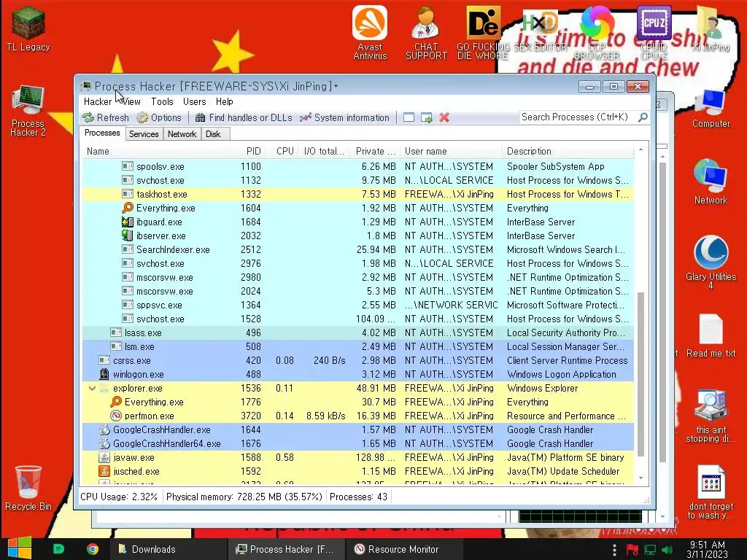This screenshot has height=560, width=747.
Task: Click the process list scroll down arrow
Action: tap(640, 478)
